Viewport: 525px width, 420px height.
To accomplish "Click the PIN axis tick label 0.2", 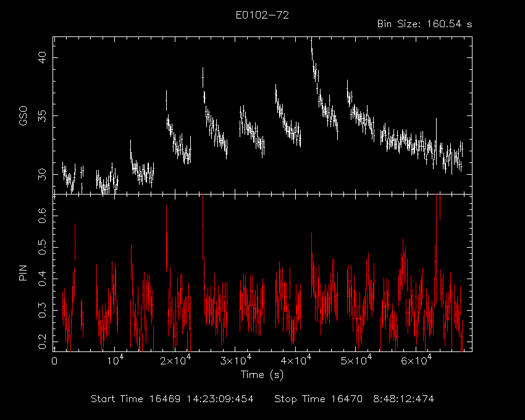I will pos(42,342).
